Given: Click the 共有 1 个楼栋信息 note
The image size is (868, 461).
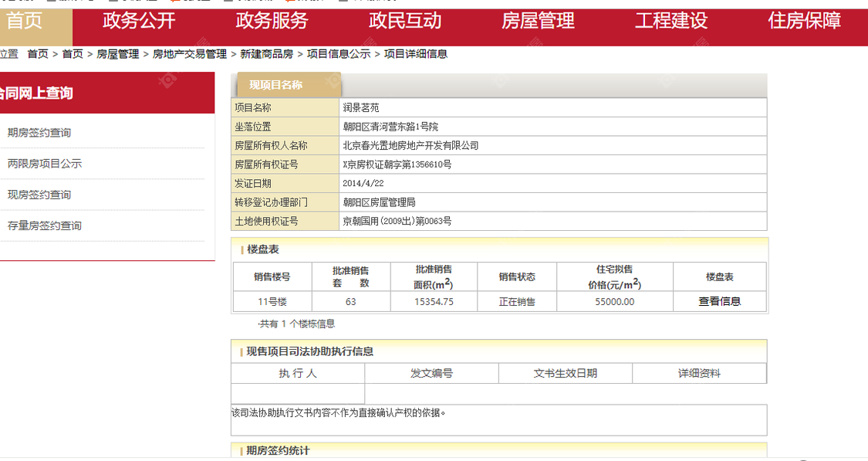Looking at the screenshot, I should (x=296, y=324).
